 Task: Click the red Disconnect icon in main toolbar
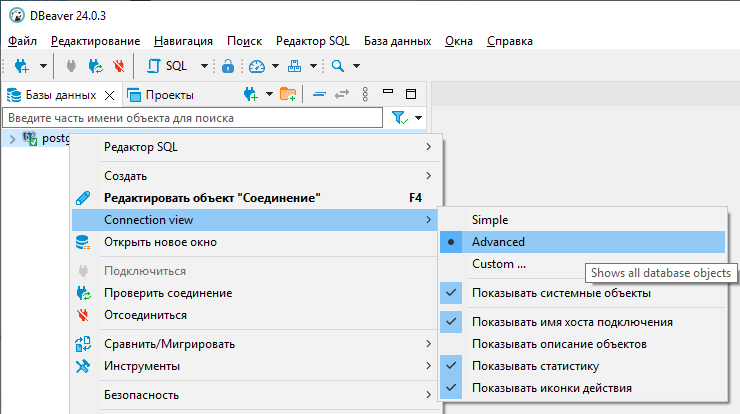[x=119, y=66]
